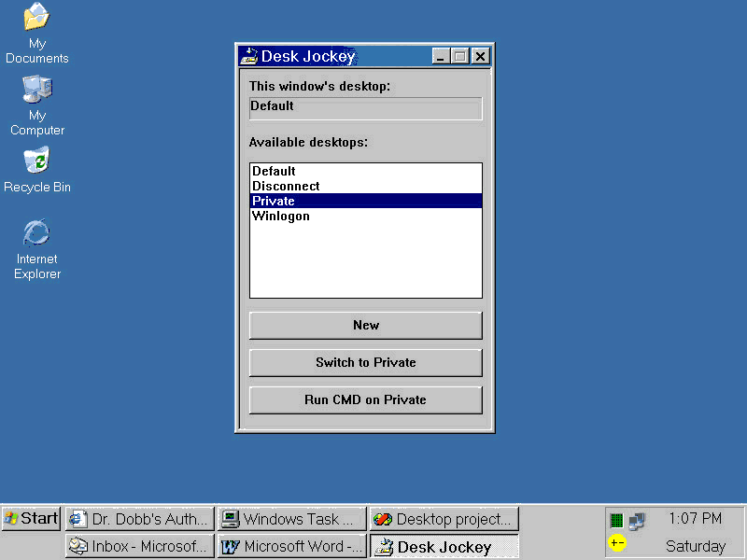This screenshot has width=747, height=560.
Task: Open the Start menu
Action: (31, 519)
